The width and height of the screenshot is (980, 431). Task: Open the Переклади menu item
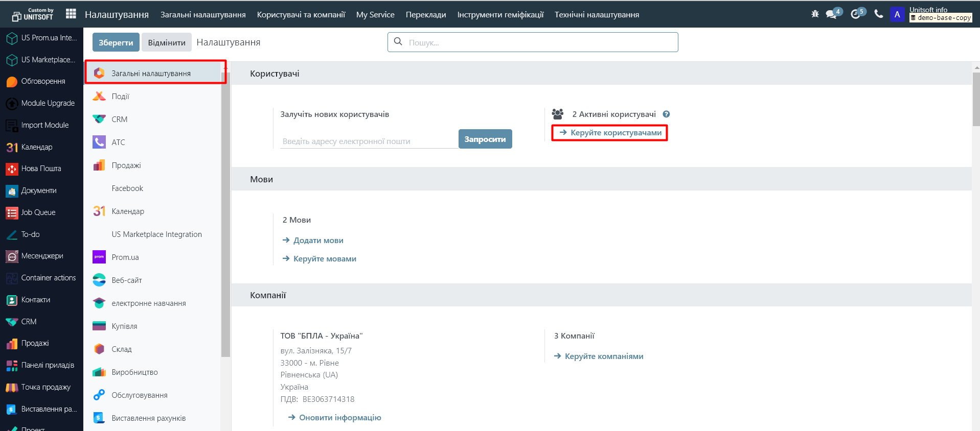pyautogui.click(x=426, y=15)
